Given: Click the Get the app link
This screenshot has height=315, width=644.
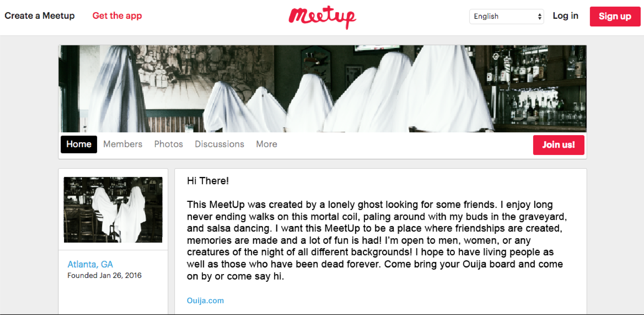Looking at the screenshot, I should [x=117, y=16].
